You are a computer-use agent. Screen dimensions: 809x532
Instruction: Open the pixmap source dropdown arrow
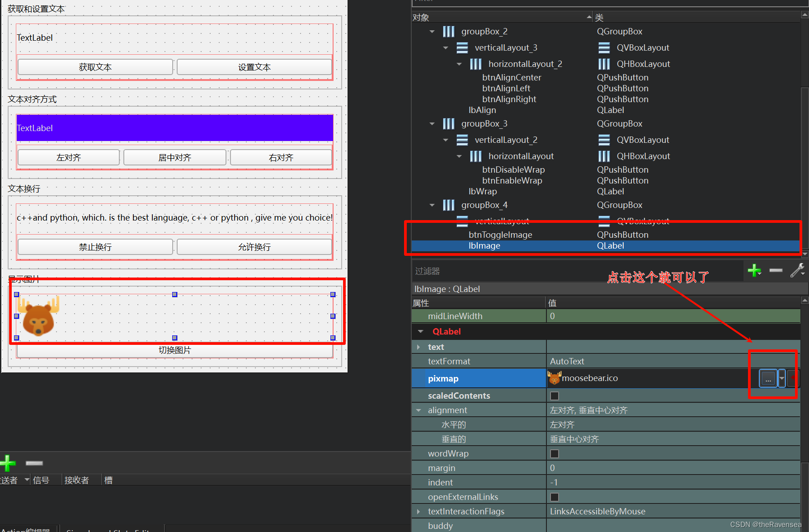tap(782, 378)
